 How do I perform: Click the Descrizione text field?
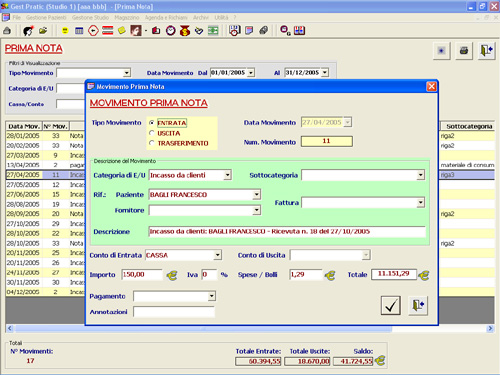tap(287, 232)
